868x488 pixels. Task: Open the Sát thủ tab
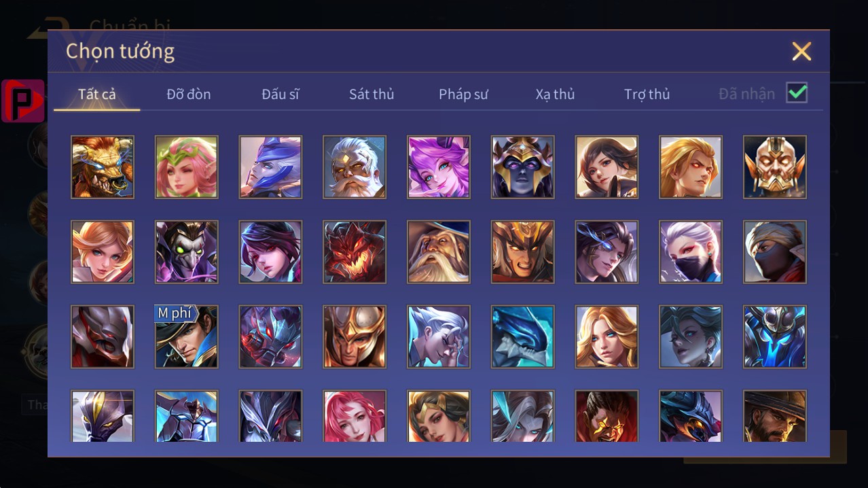click(x=372, y=94)
